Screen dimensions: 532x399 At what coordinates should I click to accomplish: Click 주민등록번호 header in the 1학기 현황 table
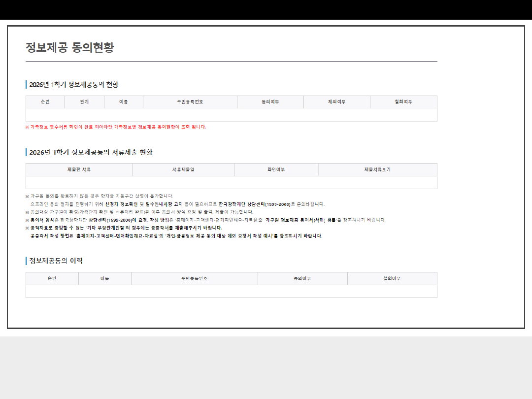(x=190, y=102)
